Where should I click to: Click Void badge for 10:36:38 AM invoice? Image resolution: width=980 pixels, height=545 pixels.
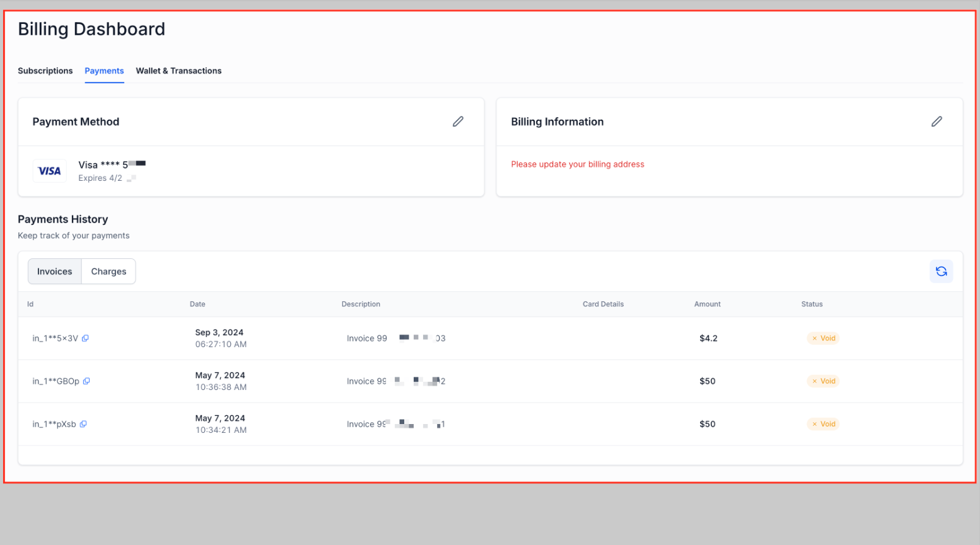point(823,381)
